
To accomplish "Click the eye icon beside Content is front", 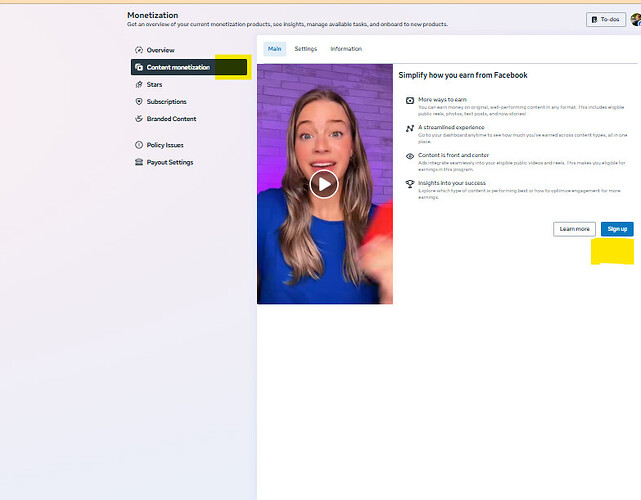I will (x=410, y=156).
